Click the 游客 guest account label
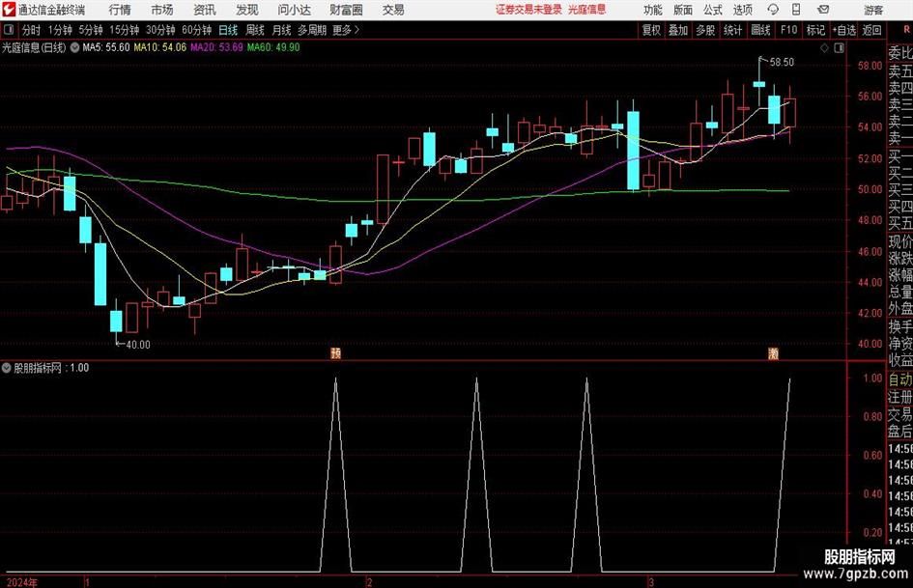Screen dimensions: 913x588 [x=873, y=10]
